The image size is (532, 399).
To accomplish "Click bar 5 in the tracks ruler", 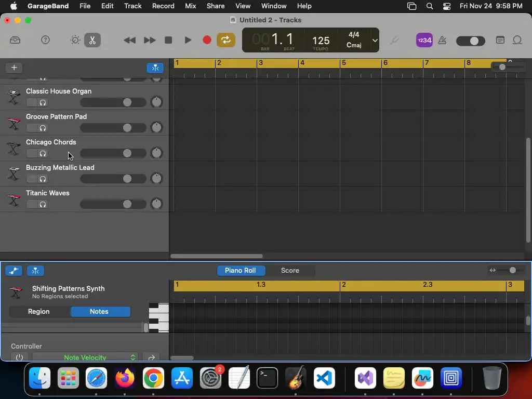I will (344, 63).
